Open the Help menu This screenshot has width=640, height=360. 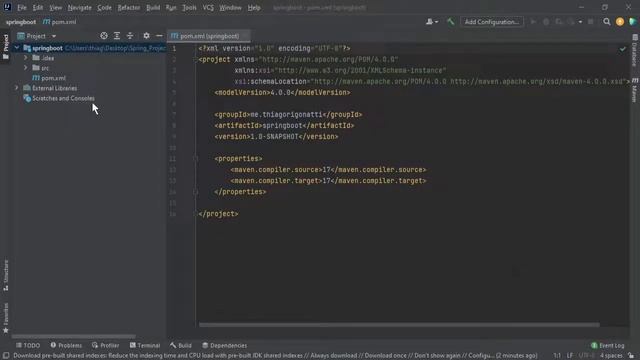[254, 8]
